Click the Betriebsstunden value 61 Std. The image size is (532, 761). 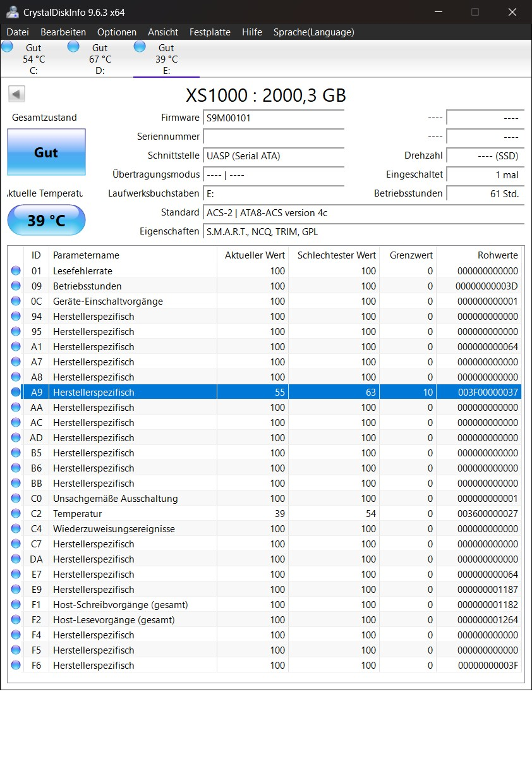click(485, 193)
